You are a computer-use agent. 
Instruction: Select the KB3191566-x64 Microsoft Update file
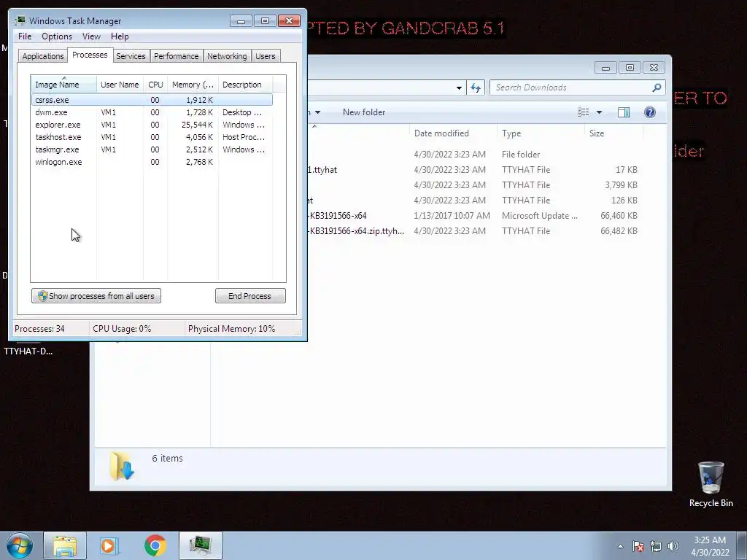pos(476,216)
